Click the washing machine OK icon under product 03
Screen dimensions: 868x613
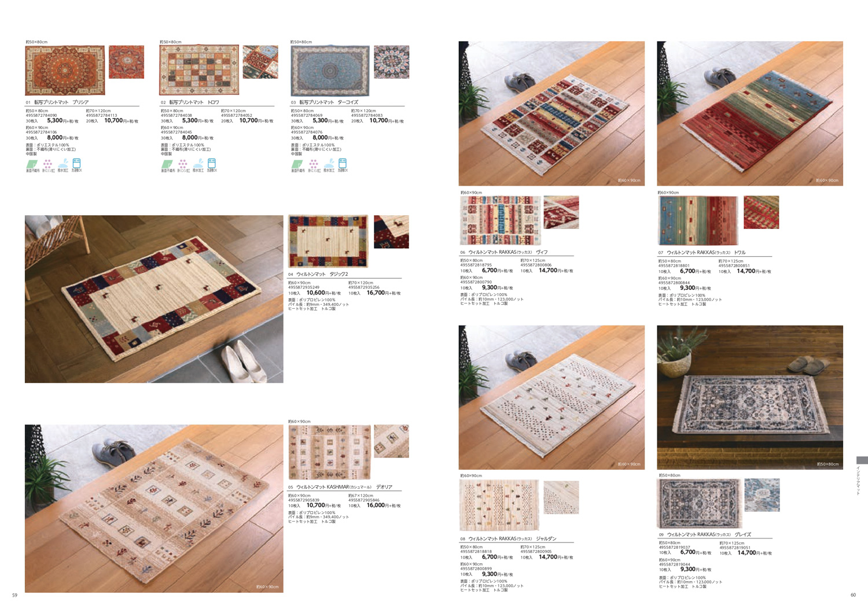pyautogui.click(x=343, y=164)
